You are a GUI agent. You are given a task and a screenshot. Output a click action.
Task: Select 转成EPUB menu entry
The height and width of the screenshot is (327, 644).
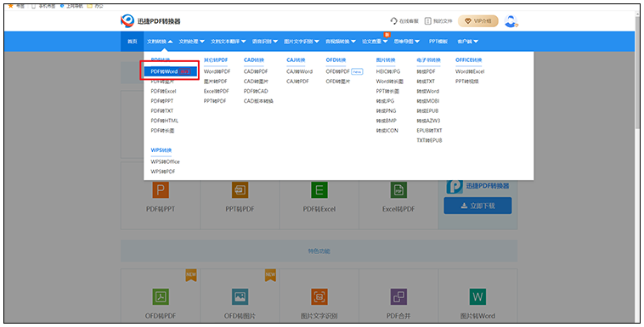tap(427, 111)
